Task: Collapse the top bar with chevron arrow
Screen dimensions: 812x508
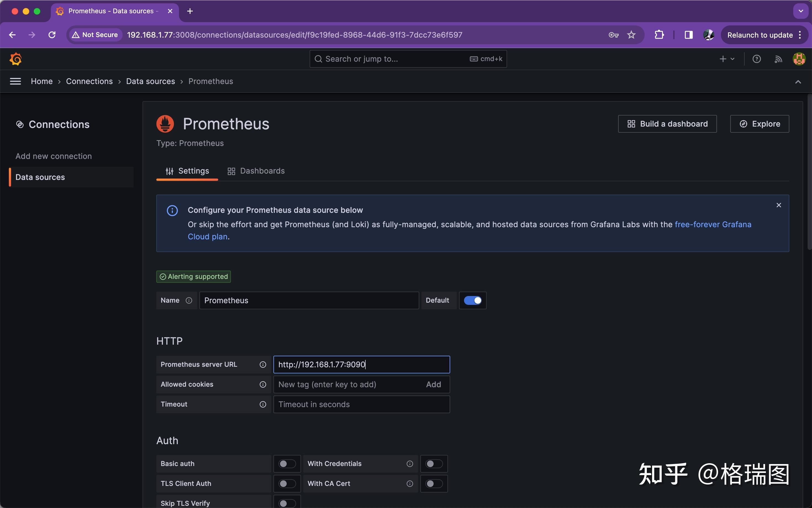Action: pyautogui.click(x=798, y=82)
